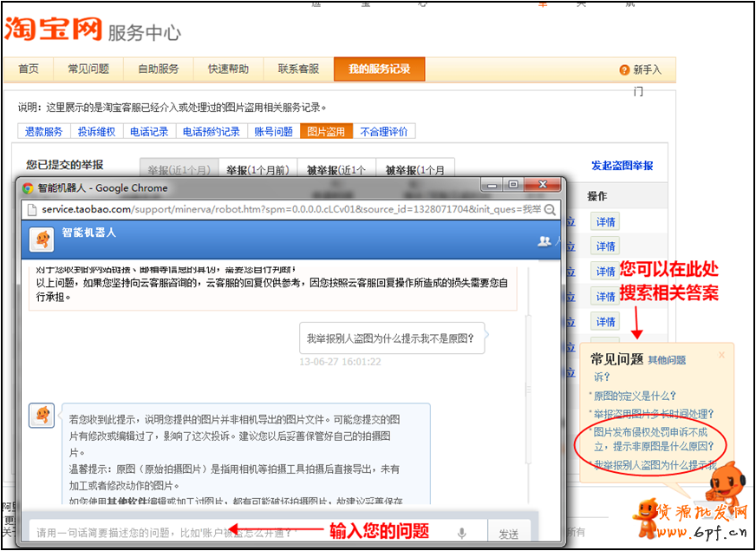Click the 您已提交的举报 heading
The image size is (756, 551).
(x=65, y=165)
